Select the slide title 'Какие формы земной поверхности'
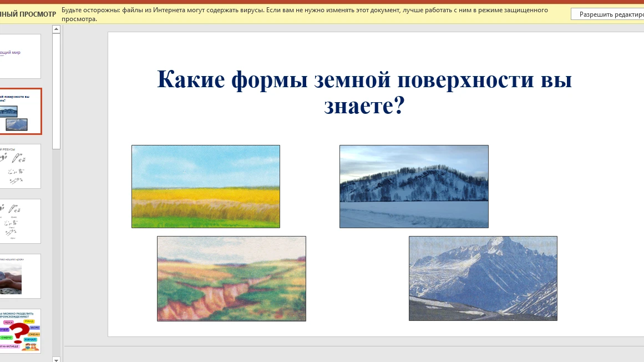Image resolution: width=644 pixels, height=362 pixels. pyautogui.click(x=364, y=92)
